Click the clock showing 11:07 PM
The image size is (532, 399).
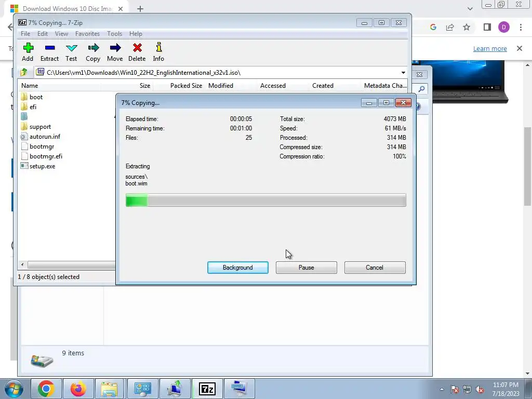point(506,389)
